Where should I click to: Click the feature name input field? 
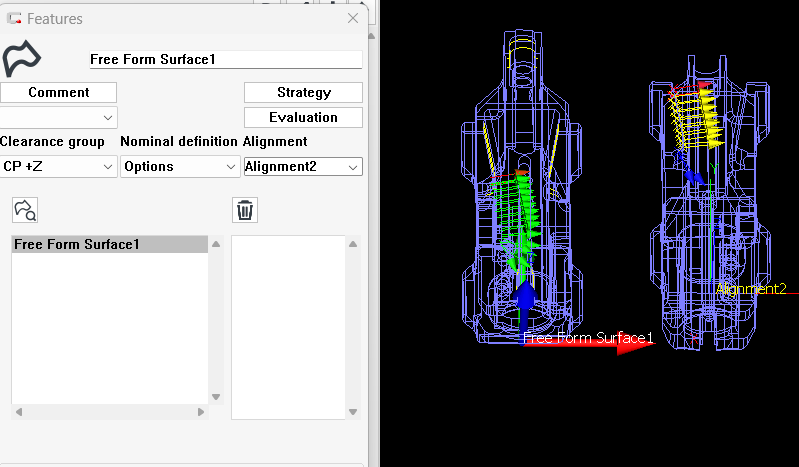(x=225, y=60)
